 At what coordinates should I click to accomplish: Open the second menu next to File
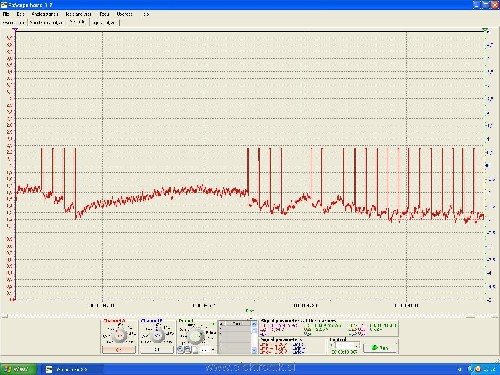point(20,14)
